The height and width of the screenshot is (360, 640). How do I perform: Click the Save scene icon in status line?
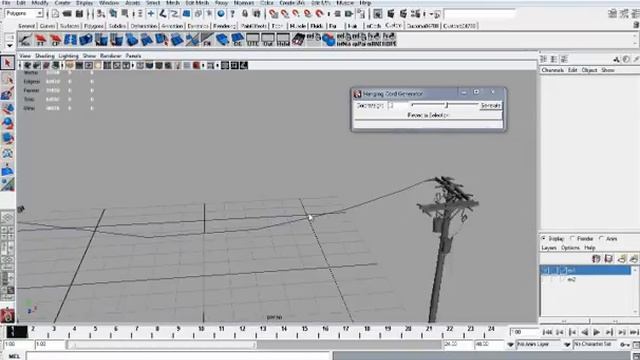point(79,14)
